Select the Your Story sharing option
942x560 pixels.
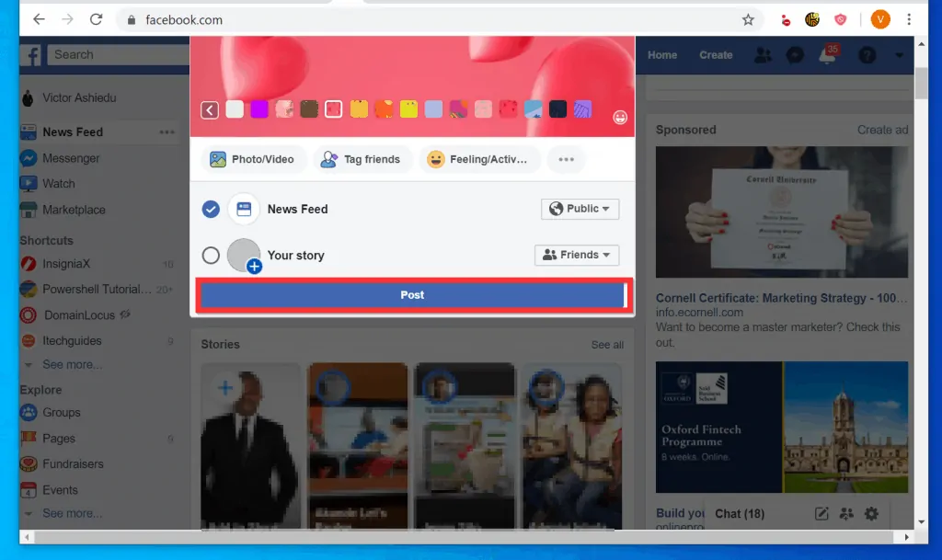click(211, 255)
